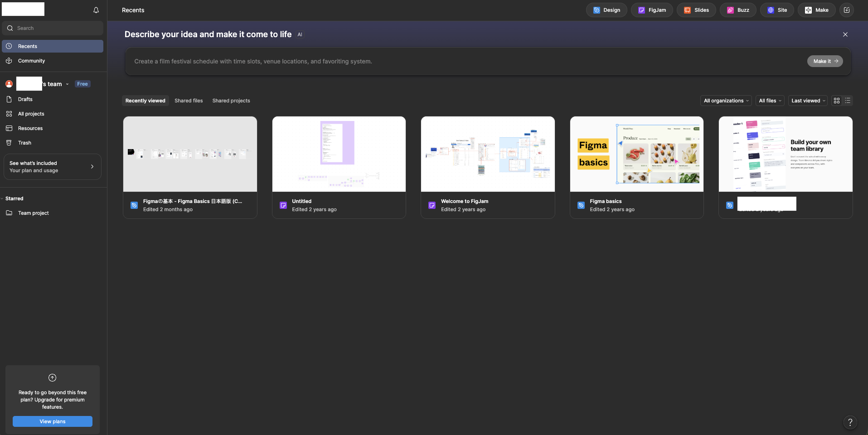Open the Welcome to FigJam thumbnail
The height and width of the screenshot is (435, 868).
coord(488,154)
